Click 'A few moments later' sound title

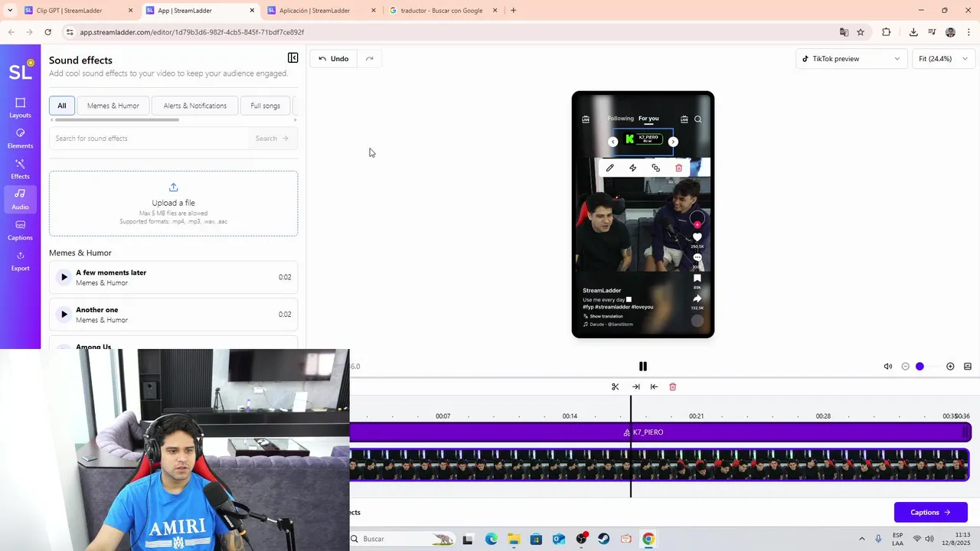111,272
